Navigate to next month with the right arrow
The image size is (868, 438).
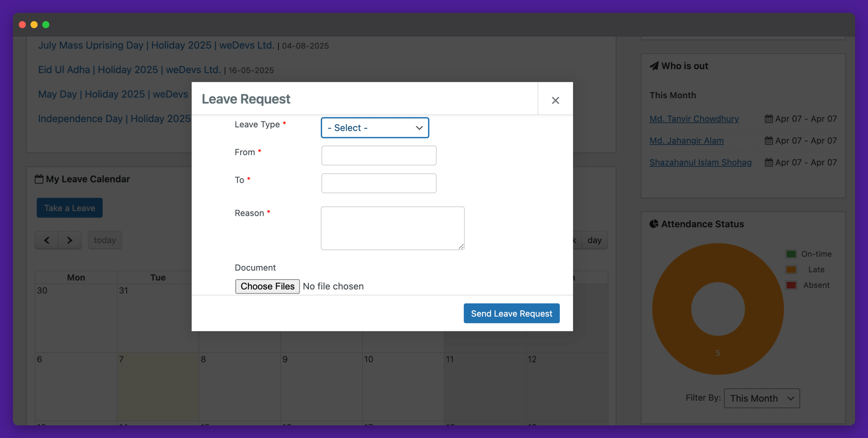(x=70, y=240)
